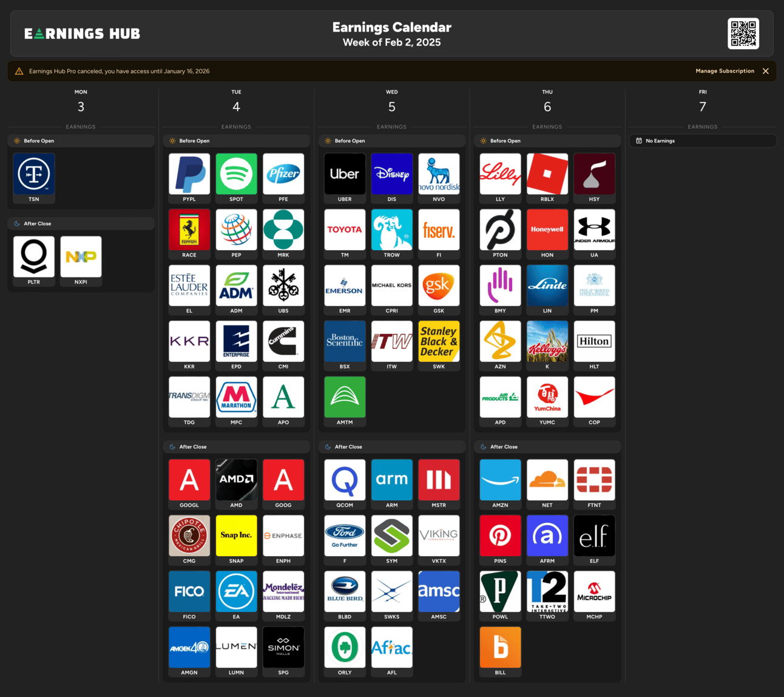Select the Peloton PTON tile
The height and width of the screenshot is (697, 784).
click(500, 234)
